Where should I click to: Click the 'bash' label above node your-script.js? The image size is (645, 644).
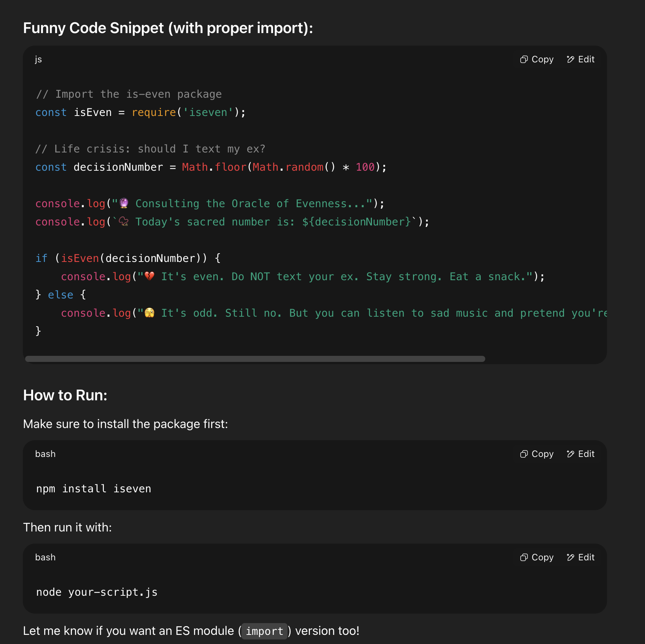coord(45,557)
